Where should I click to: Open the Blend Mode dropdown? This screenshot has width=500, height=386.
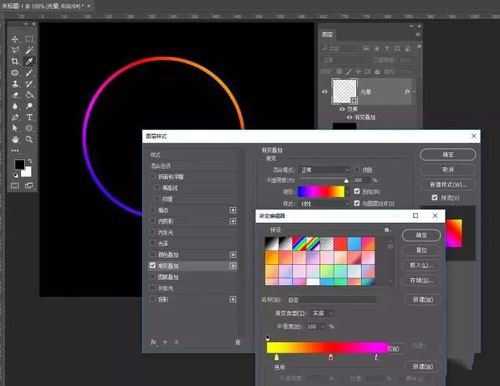tap(325, 170)
